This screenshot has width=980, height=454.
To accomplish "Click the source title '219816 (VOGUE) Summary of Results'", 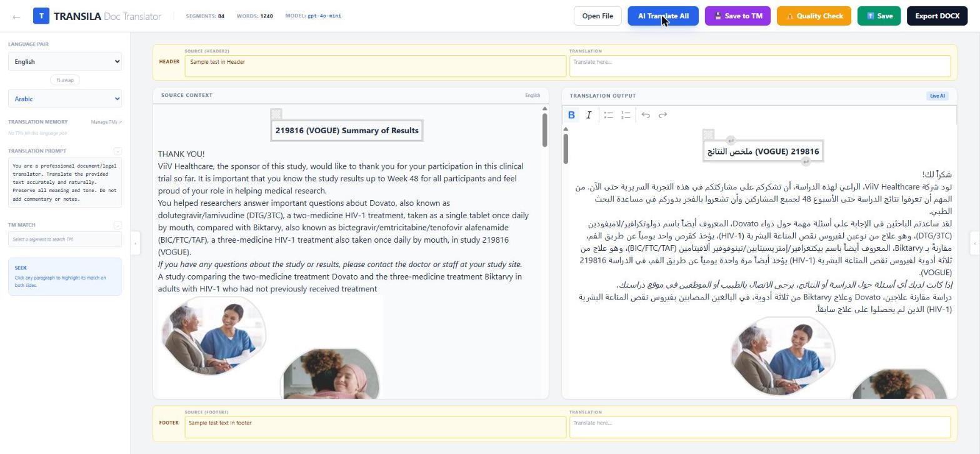I will (347, 131).
